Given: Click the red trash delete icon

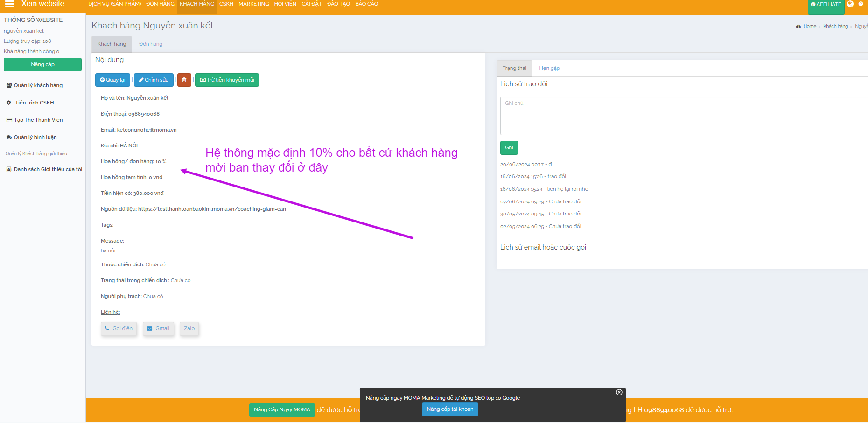Looking at the screenshot, I should 184,80.
